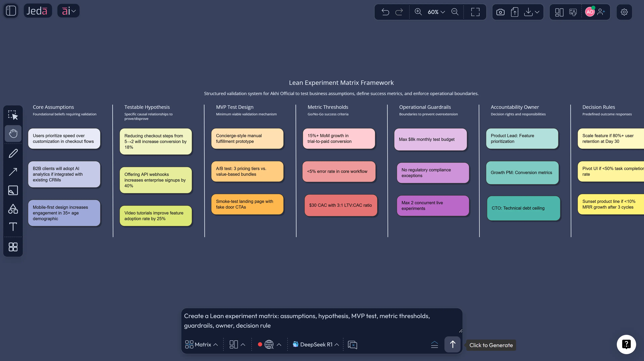Toggle the Hand pan tool
This screenshot has width=644, height=361.
click(13, 133)
